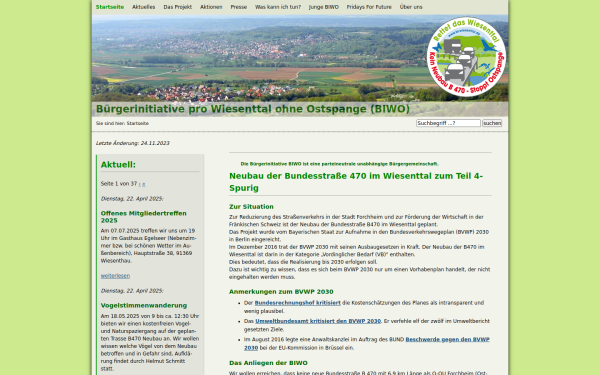Click the site title 'Bürgerinitiative pro Wiesenttal ohne Ostspange (BIWO)'
The height and width of the screenshot is (375, 600).
tap(253, 109)
